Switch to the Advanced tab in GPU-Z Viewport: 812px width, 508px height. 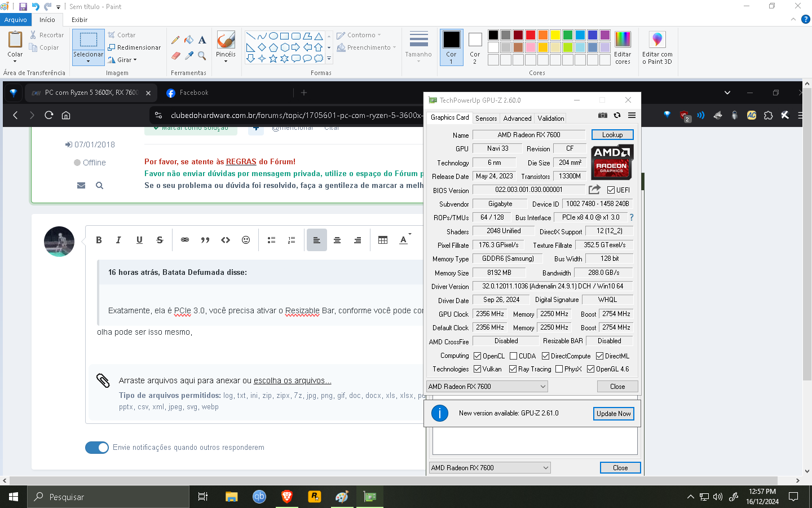517,119
